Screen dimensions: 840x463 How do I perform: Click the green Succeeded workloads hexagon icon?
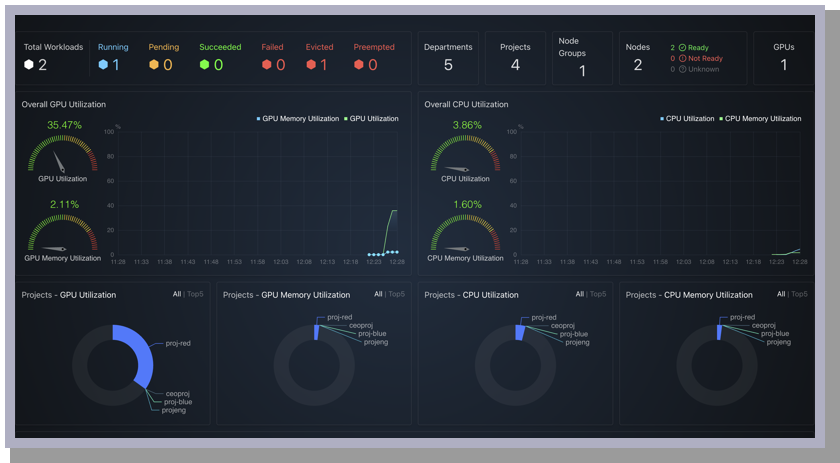point(204,64)
